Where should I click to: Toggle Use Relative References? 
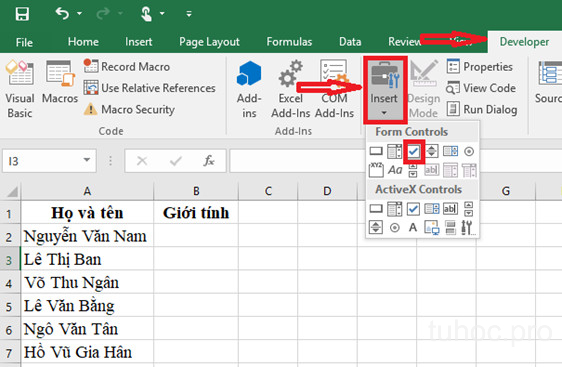149,88
